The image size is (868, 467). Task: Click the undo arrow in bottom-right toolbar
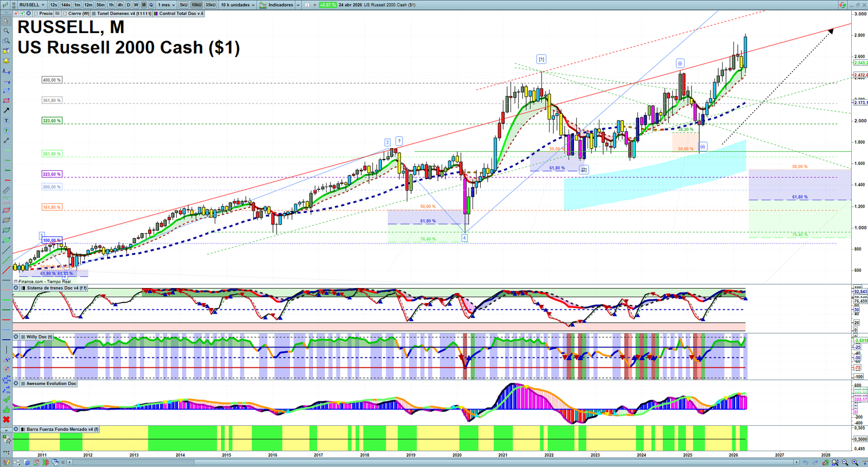tap(806, 463)
